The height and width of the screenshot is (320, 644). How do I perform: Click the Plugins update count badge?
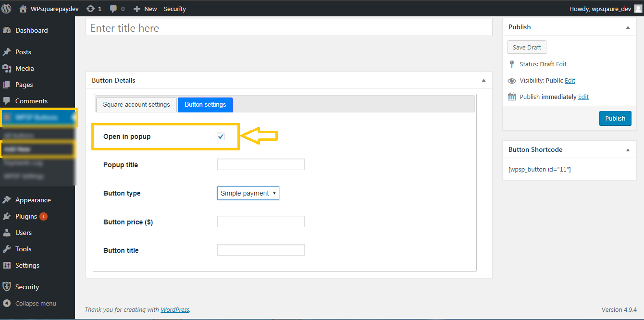click(x=43, y=216)
